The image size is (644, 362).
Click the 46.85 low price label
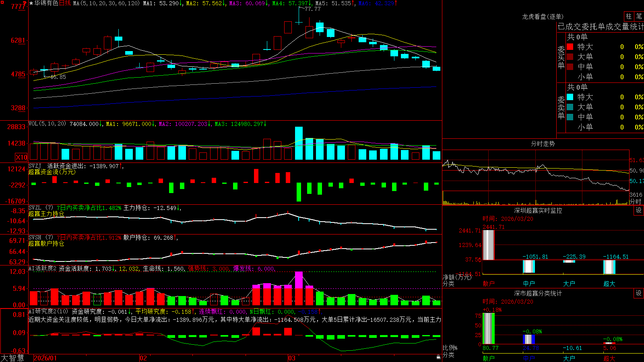pos(58,77)
